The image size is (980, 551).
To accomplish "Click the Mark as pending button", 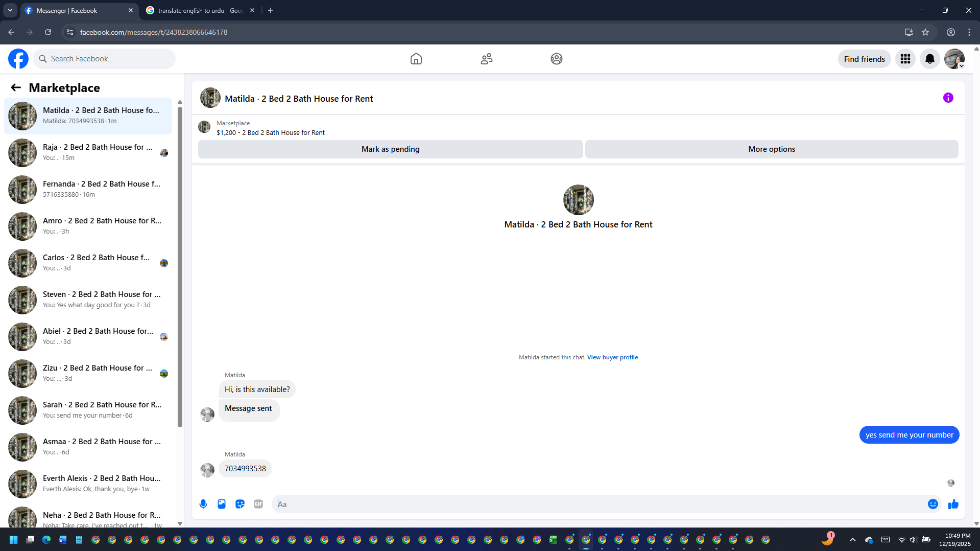I will pos(390,149).
